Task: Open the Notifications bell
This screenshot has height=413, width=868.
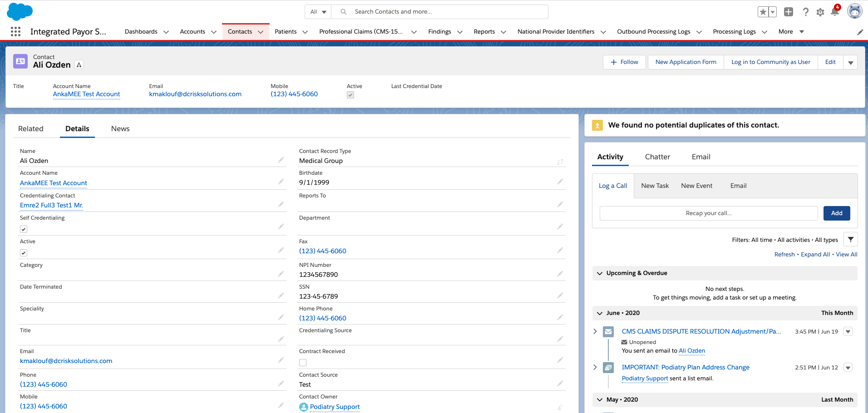Action: tap(835, 11)
